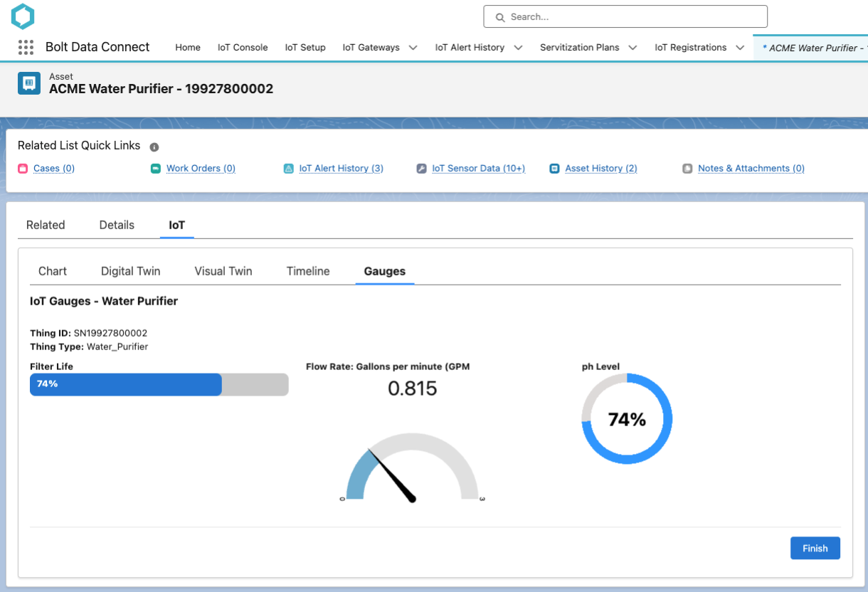Click the Related List Quick Links info icon
The image size is (868, 592).
[154, 147]
